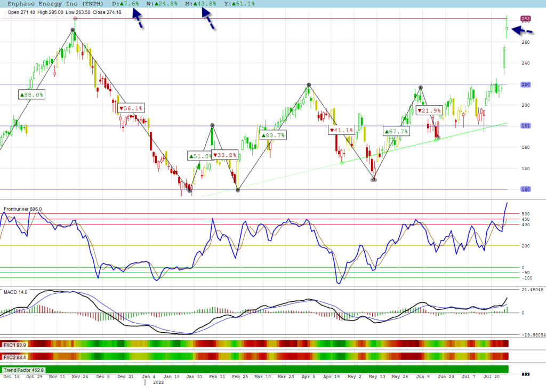Click the 260 price axis label

525,42
